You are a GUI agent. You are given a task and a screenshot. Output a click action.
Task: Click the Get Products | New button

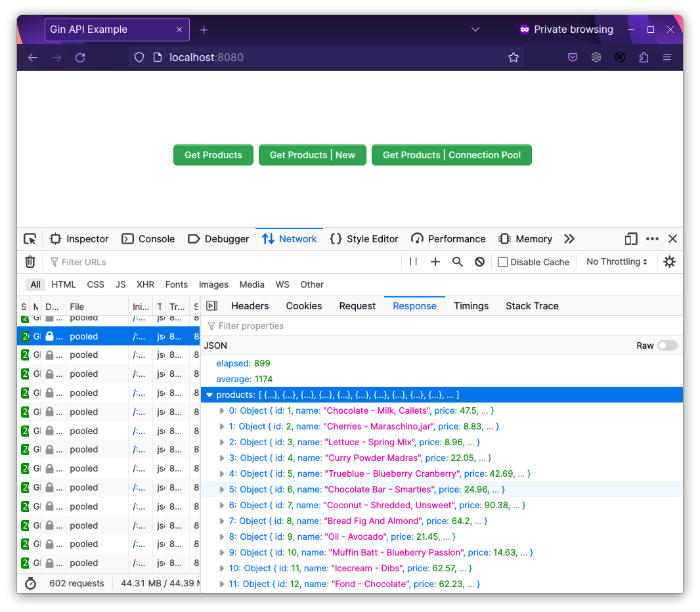[x=312, y=155]
